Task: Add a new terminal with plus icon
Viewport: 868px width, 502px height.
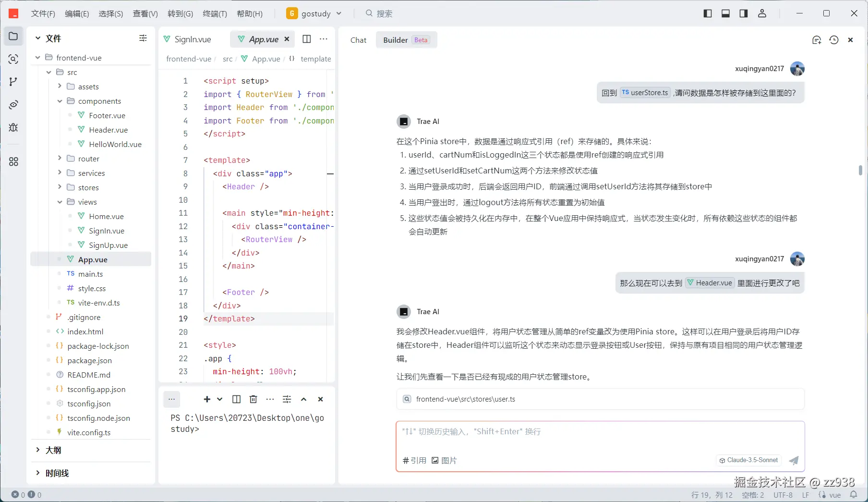Action: point(207,399)
